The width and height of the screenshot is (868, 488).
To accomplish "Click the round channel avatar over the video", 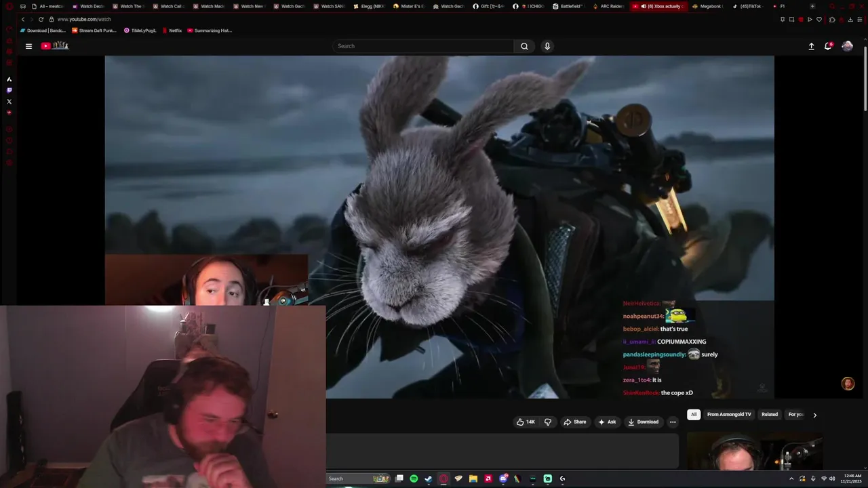I will pos(848,384).
